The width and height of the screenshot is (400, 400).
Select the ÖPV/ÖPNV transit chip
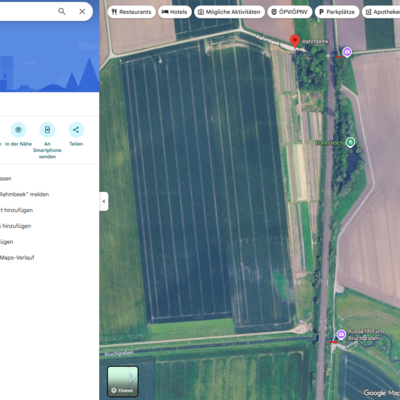pyautogui.click(x=290, y=12)
